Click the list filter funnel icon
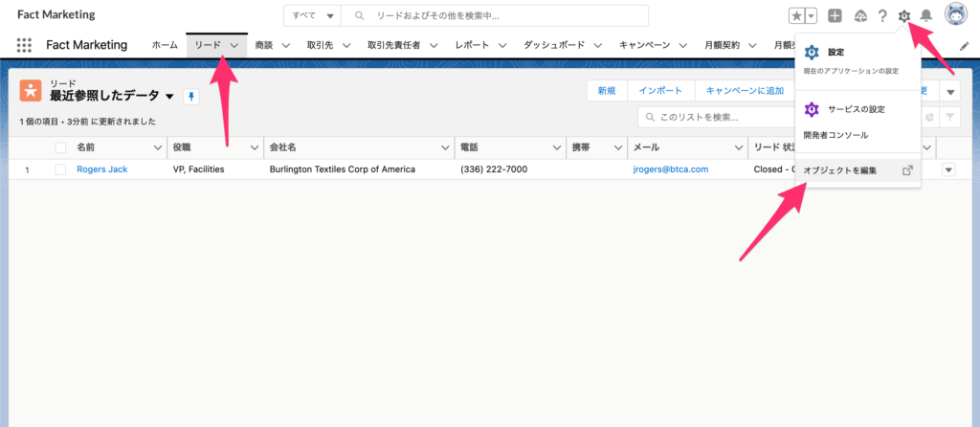 [x=950, y=117]
